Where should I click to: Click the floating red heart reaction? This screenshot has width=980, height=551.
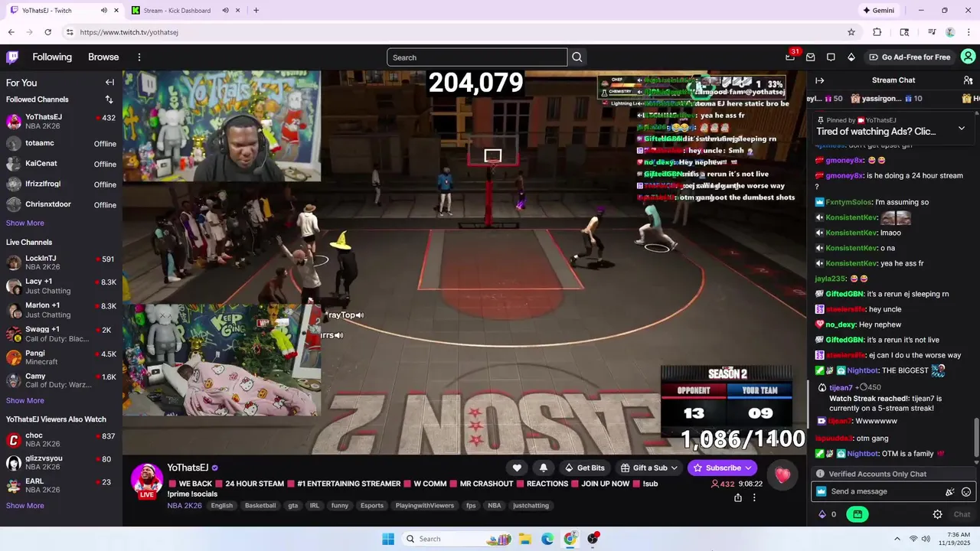[x=782, y=474]
